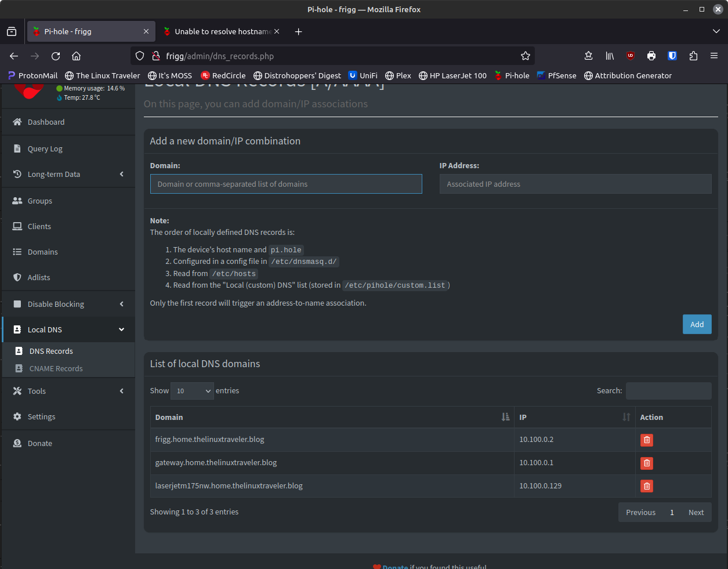Open the Bitwarden extension popup

pyautogui.click(x=672, y=56)
